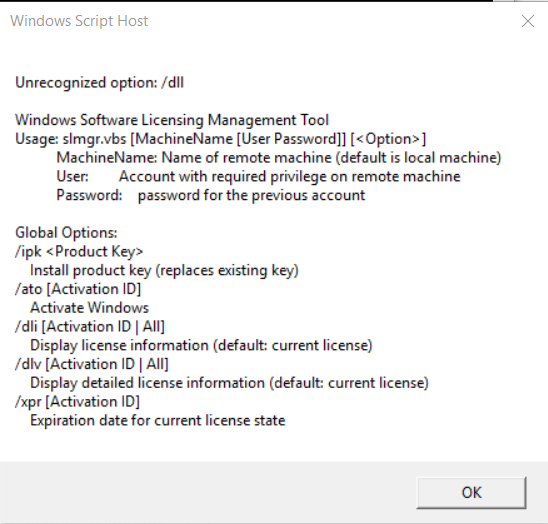
Task: Click the 'User: Account with required privilege' line
Action: pyautogui.click(x=258, y=177)
